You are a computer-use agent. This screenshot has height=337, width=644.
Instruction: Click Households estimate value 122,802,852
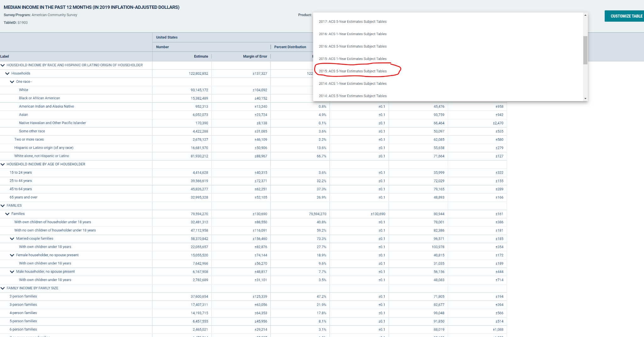(198, 73)
